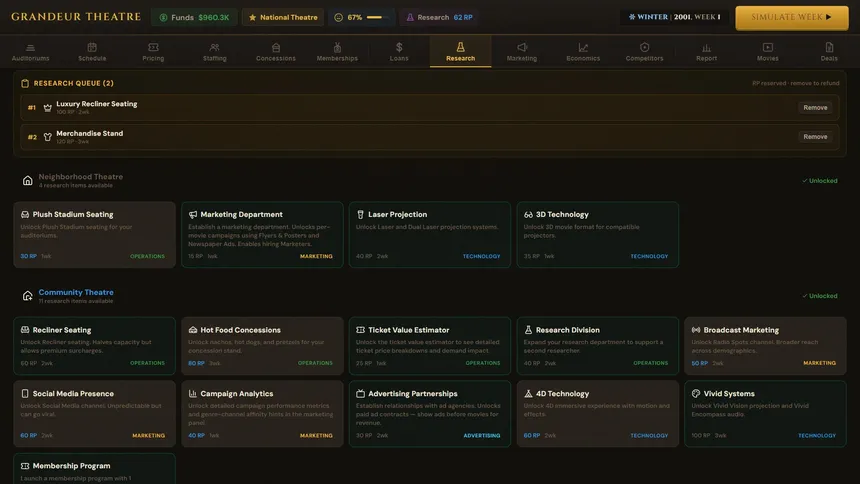This screenshot has height=484, width=860.
Task: Select the Plush Stadium Seating research card
Action: point(94,235)
